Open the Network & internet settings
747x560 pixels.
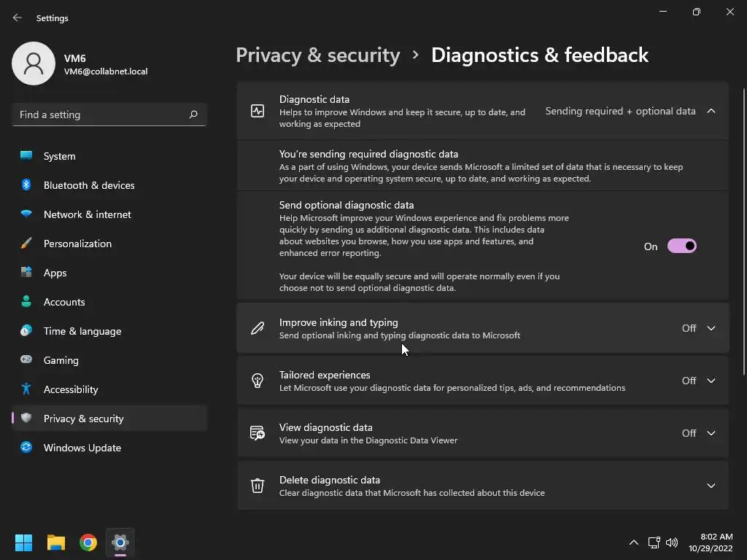point(88,214)
